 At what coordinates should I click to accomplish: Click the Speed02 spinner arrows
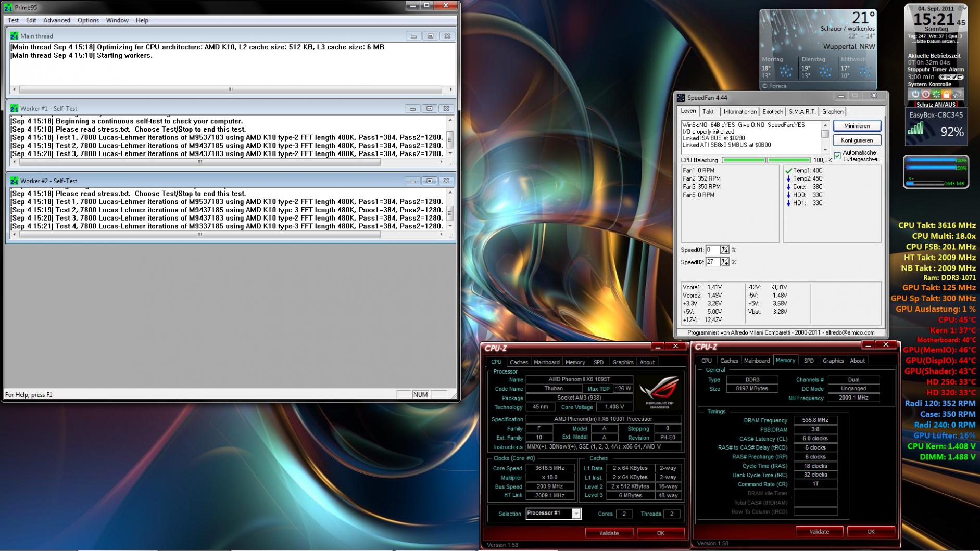724,262
